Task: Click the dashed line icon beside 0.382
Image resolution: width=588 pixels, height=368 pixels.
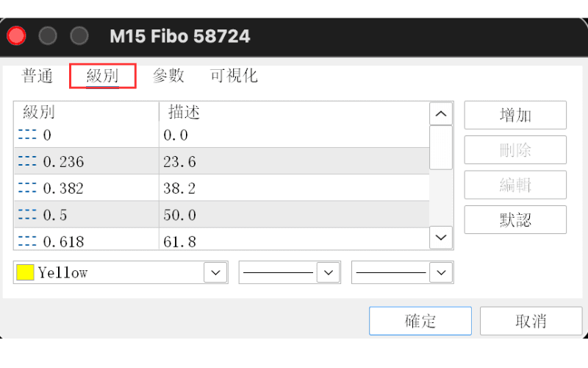Action: (27, 188)
